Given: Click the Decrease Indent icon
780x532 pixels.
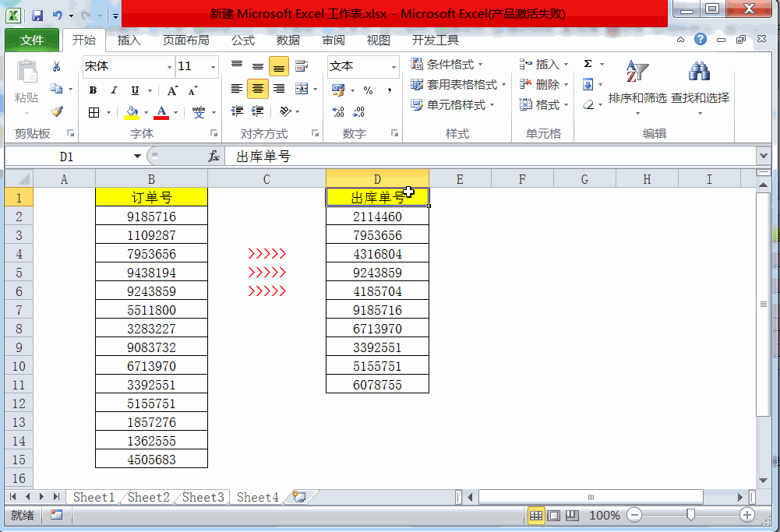Looking at the screenshot, I should (238, 111).
